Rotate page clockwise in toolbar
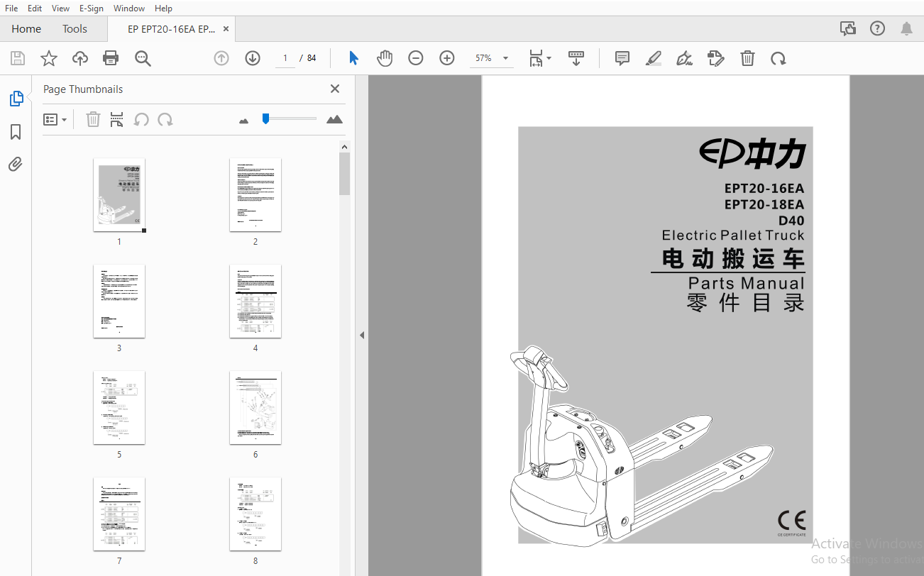This screenshot has height=576, width=924. pyautogui.click(x=779, y=58)
